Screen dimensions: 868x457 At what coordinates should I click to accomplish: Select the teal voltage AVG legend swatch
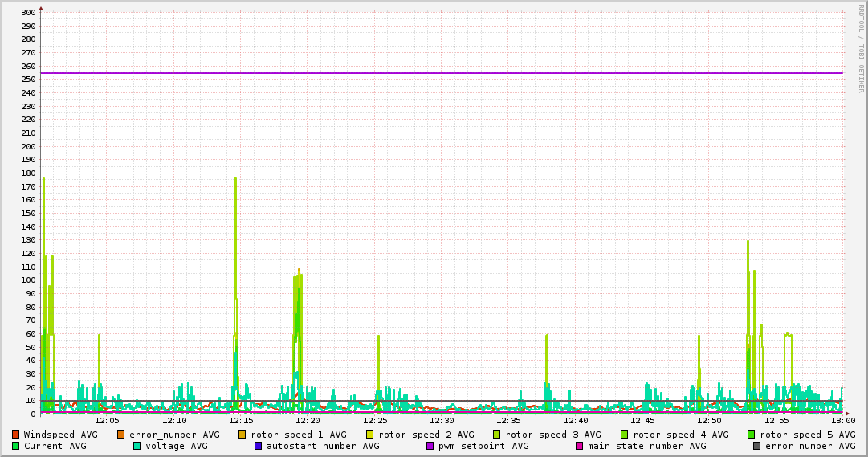pos(137,446)
